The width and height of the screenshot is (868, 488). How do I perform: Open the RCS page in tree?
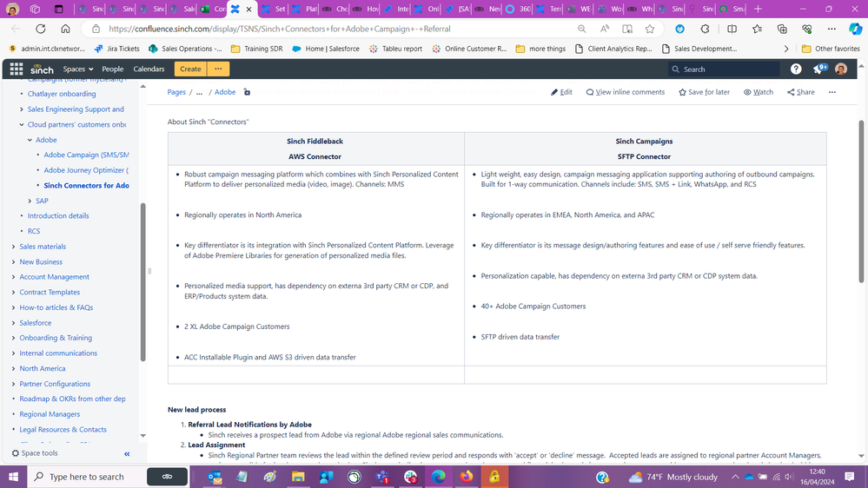click(x=34, y=231)
